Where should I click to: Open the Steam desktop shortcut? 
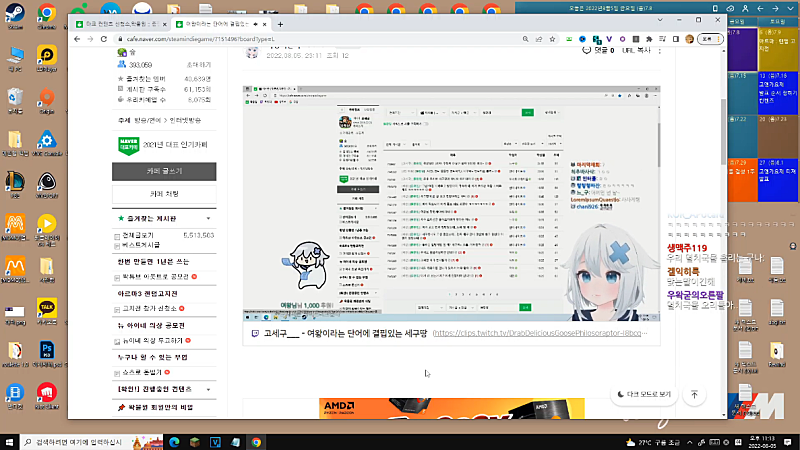[x=15, y=16]
